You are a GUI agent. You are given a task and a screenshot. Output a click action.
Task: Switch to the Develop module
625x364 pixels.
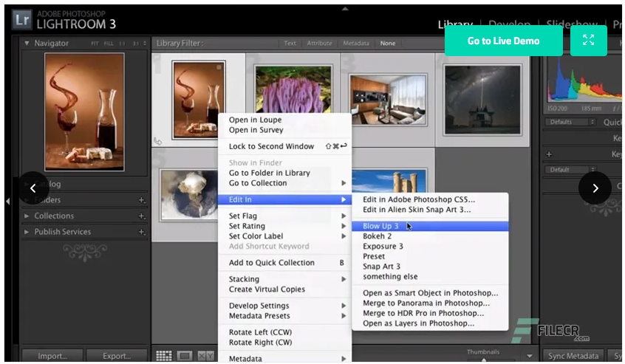click(x=510, y=23)
